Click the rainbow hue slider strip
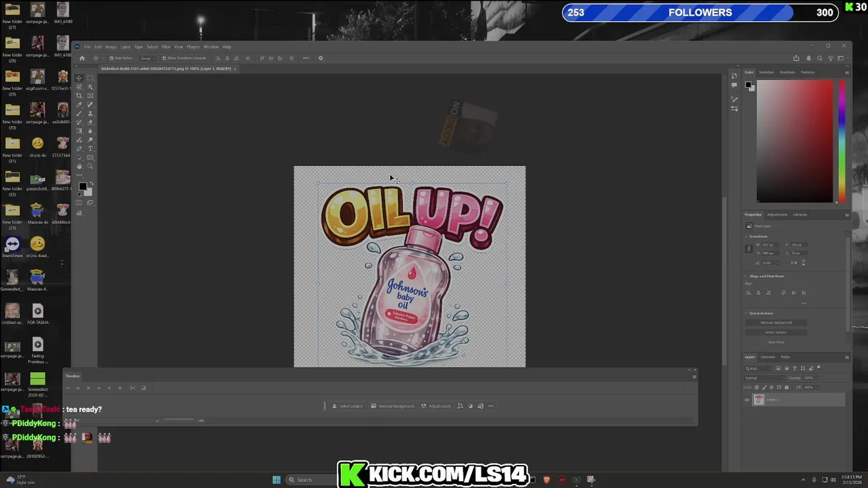Screen dimensions: 868x488 pos(842,141)
